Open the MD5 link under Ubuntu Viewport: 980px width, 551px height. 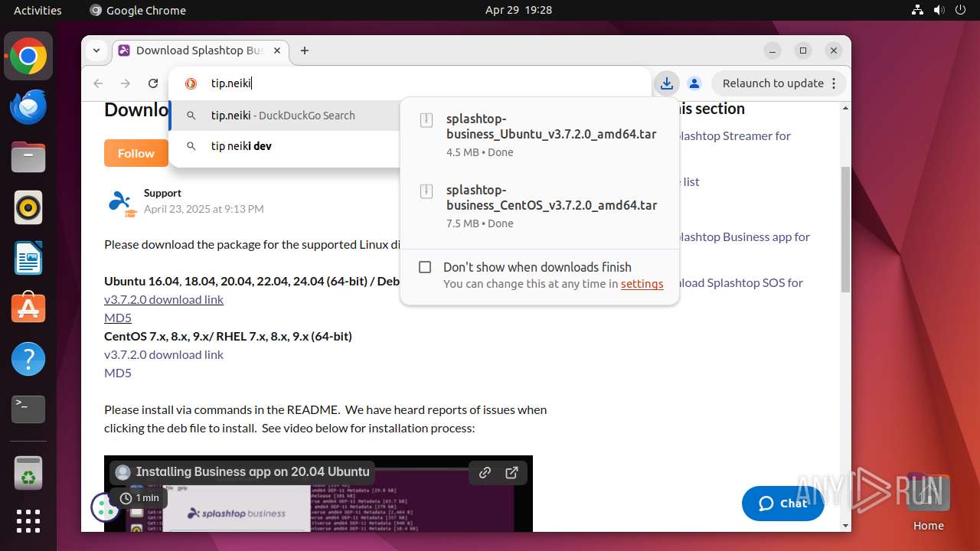(x=118, y=318)
